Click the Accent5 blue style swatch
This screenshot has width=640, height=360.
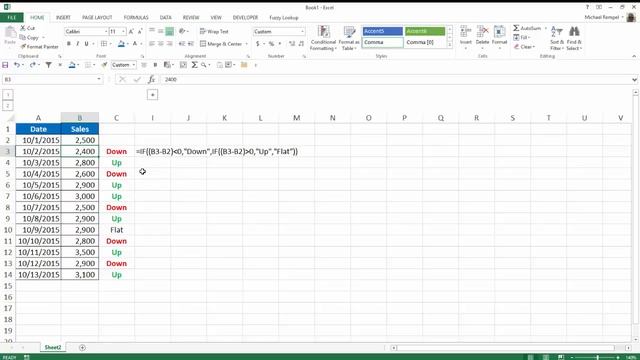[x=382, y=31]
